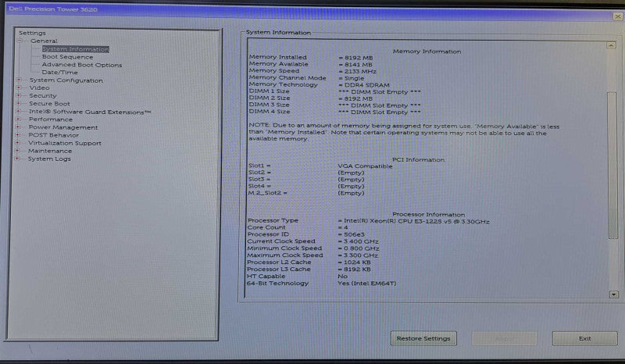
Task: Click the Slot1 VGA Compatible entry
Action: click(365, 166)
